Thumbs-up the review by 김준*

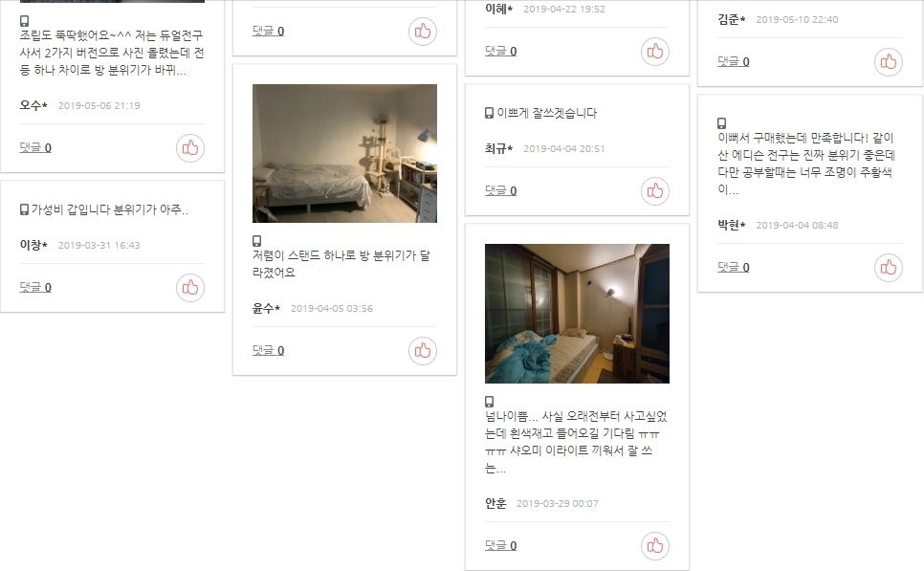[888, 62]
